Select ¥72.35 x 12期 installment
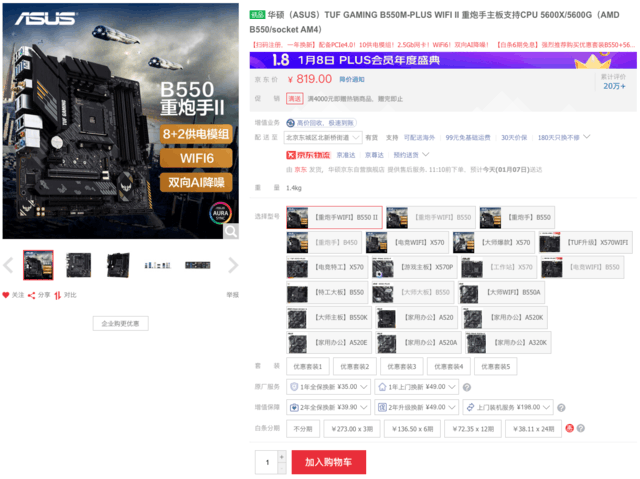 473,429
